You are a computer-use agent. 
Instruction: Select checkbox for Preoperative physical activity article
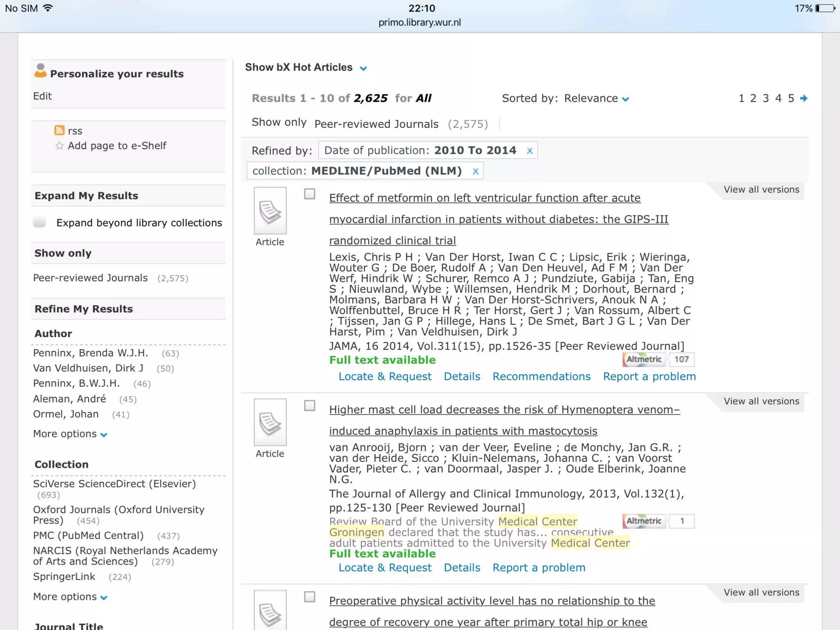[310, 597]
